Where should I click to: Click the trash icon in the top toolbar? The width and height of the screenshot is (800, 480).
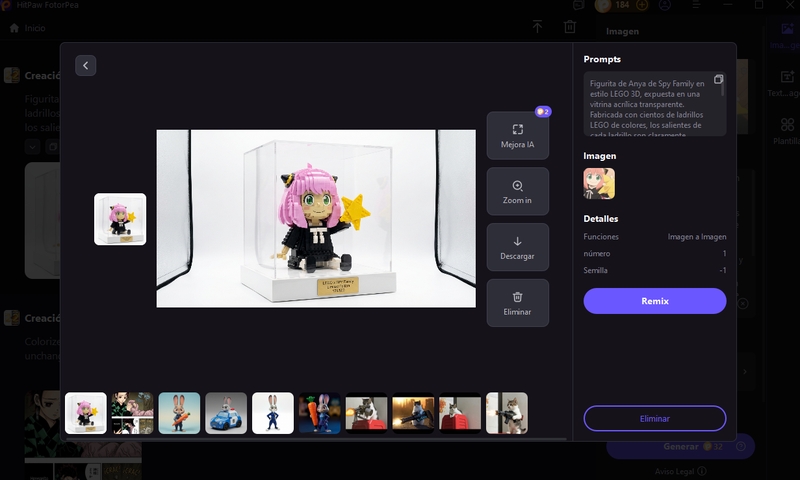click(570, 27)
